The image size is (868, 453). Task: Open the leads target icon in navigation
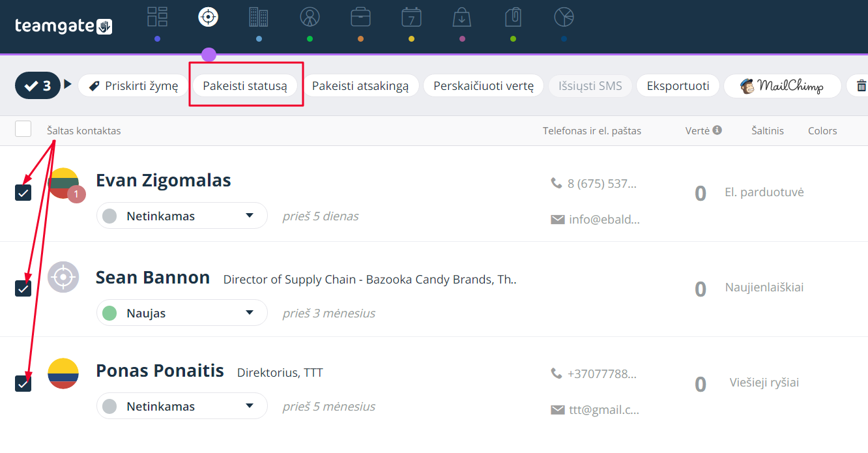209,17
